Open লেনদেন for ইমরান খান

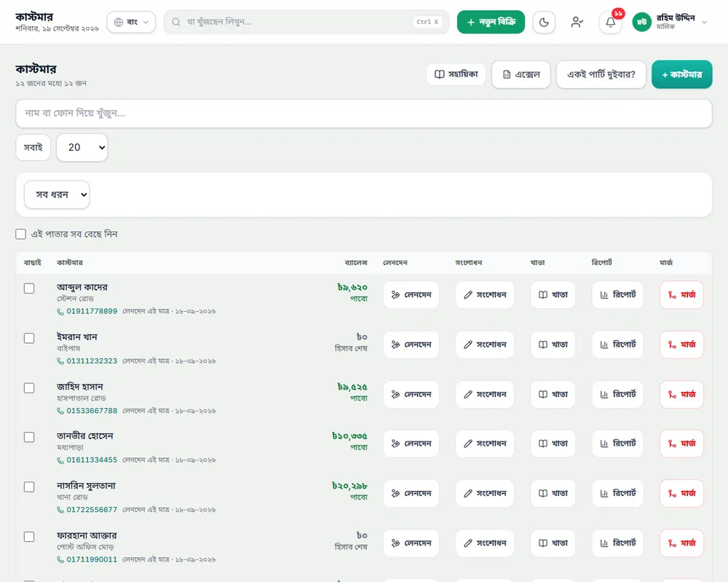pos(411,345)
